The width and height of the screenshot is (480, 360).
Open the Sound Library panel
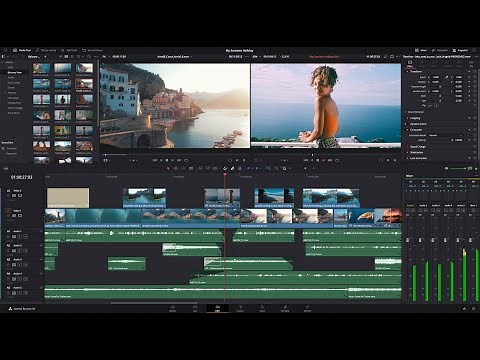pyautogui.click(x=92, y=50)
